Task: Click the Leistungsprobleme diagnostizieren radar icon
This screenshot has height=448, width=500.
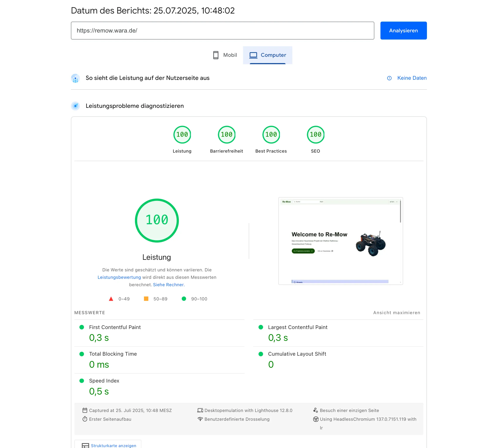Action: 75,106
